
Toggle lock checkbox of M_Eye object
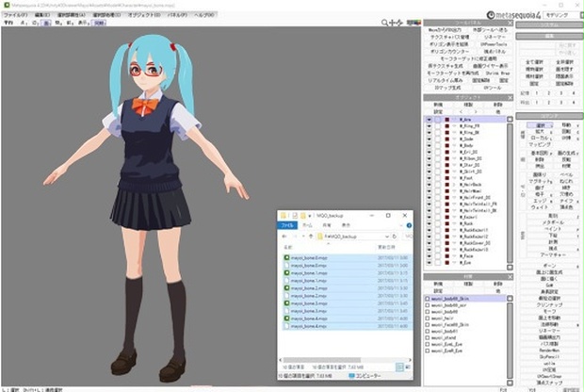438,262
